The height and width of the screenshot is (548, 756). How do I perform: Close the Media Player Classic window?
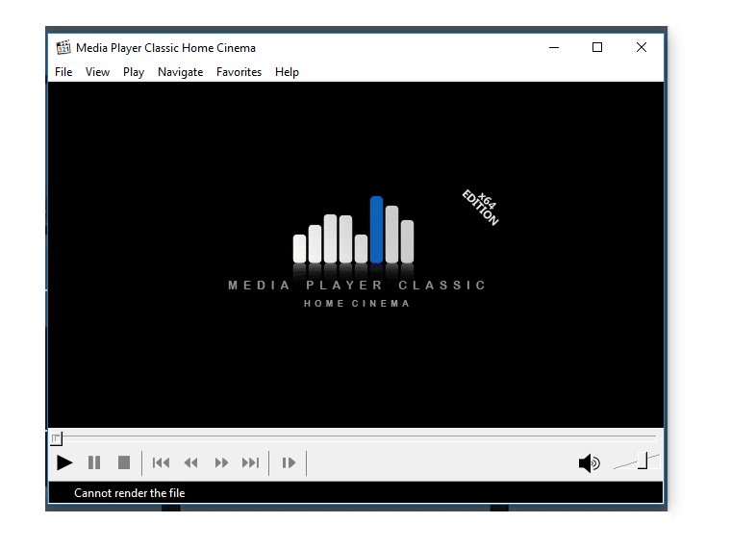pos(642,47)
